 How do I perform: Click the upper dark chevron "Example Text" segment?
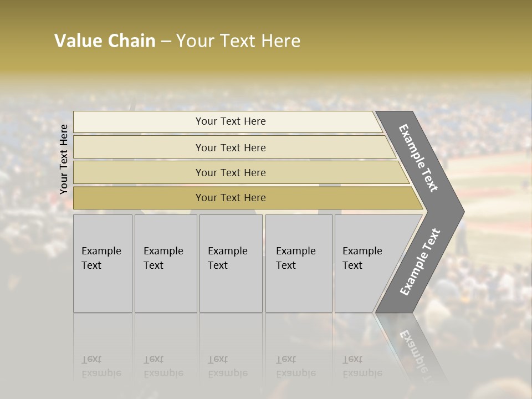click(x=420, y=158)
